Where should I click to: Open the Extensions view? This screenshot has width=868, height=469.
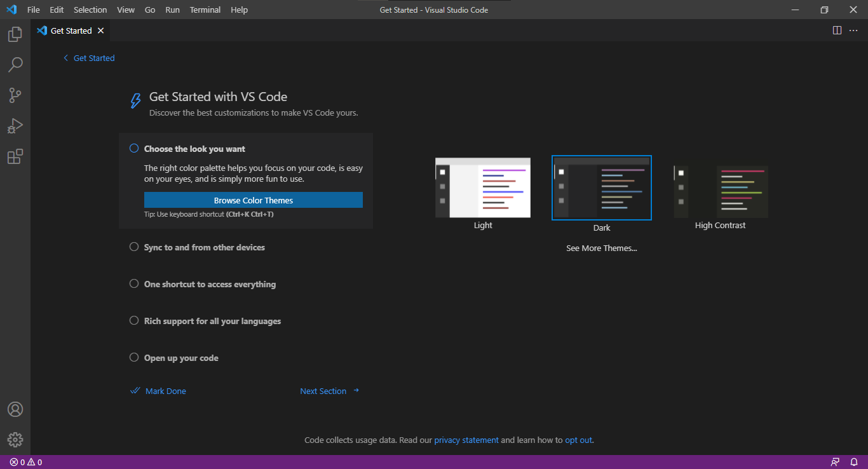click(x=15, y=156)
